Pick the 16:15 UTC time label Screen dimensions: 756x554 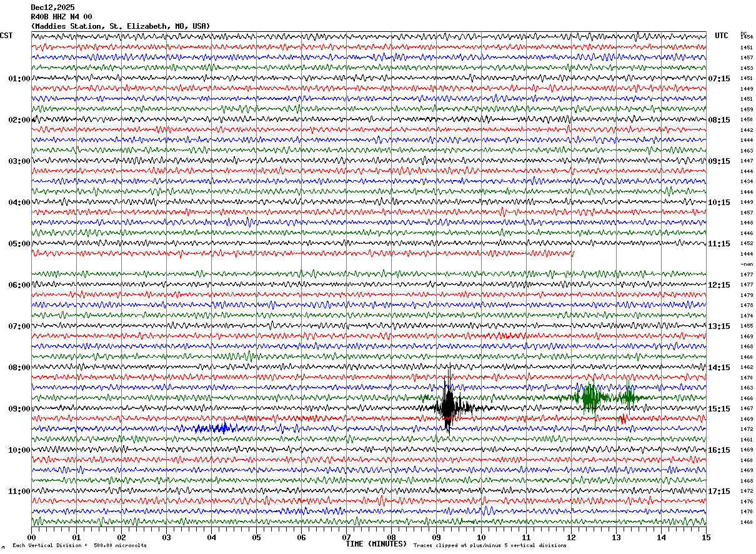719,450
